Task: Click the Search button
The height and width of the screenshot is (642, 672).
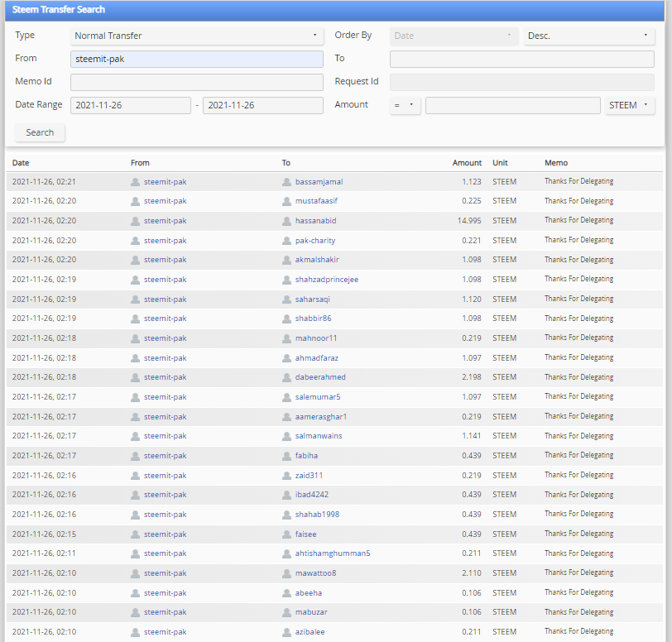Action: point(40,132)
